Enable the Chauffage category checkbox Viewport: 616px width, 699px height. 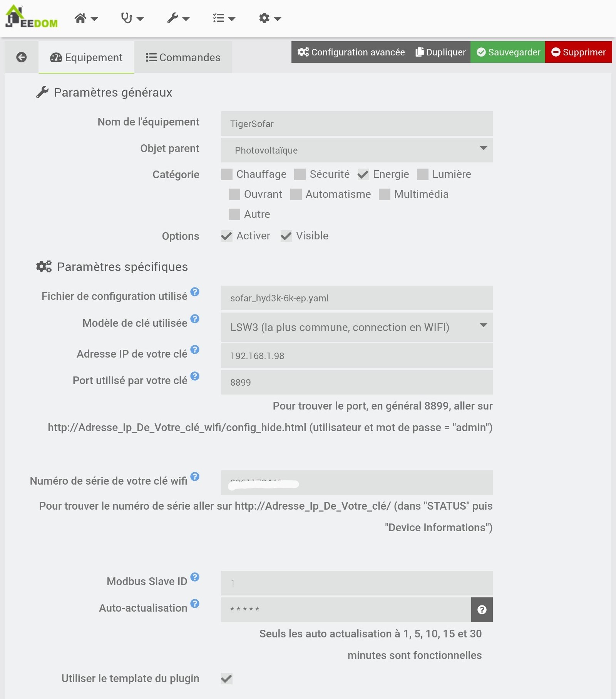(227, 174)
